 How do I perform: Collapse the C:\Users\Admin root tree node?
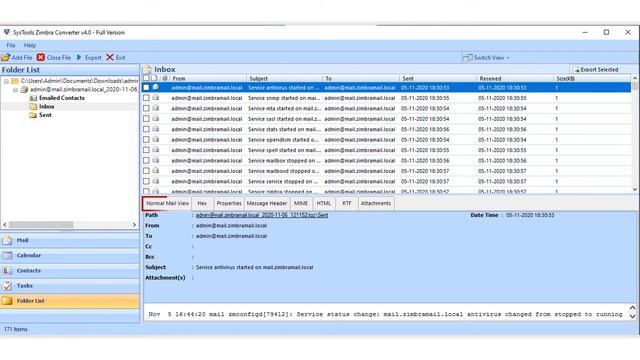7,81
